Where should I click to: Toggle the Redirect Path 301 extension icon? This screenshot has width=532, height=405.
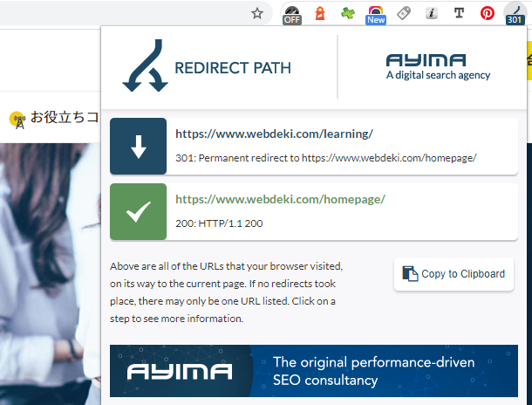[515, 14]
